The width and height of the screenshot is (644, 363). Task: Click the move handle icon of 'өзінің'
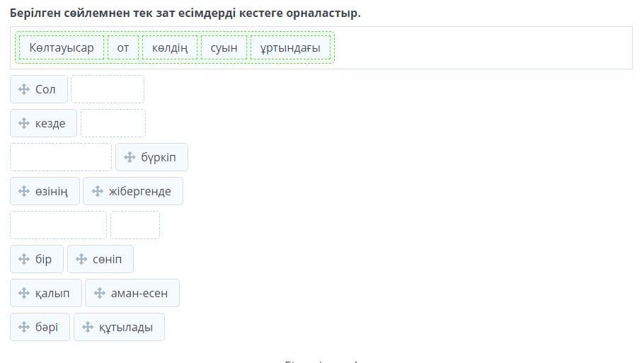pos(24,191)
